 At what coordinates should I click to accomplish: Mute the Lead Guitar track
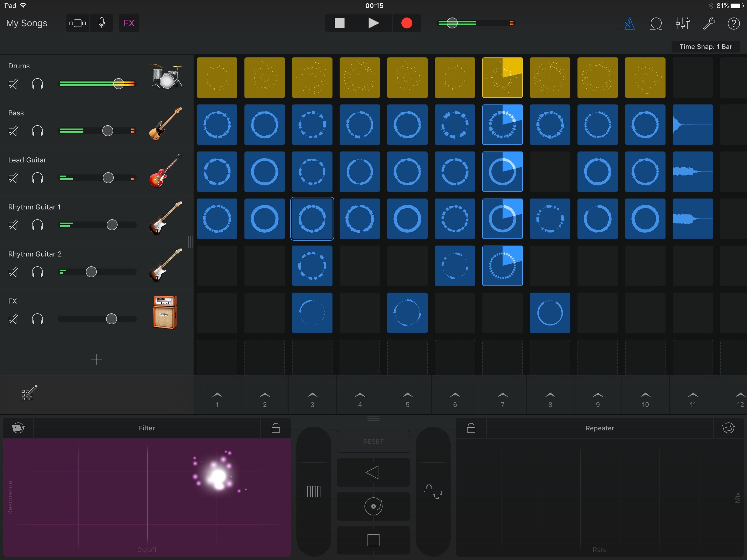click(x=13, y=177)
